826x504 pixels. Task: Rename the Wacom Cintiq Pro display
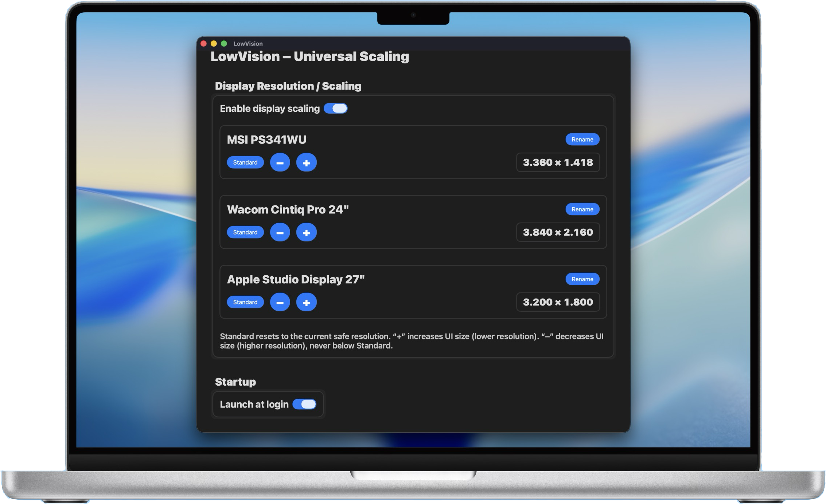pyautogui.click(x=582, y=209)
